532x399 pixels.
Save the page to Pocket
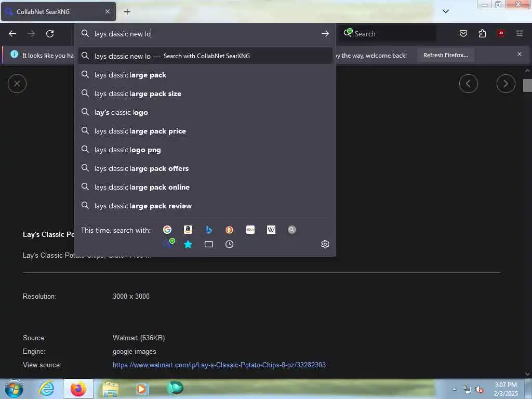[x=463, y=33]
